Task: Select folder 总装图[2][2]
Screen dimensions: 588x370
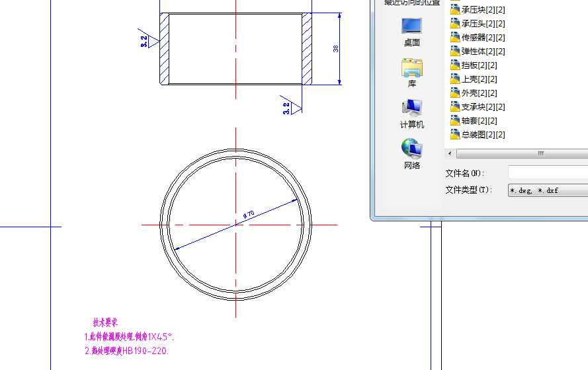Action: click(478, 134)
